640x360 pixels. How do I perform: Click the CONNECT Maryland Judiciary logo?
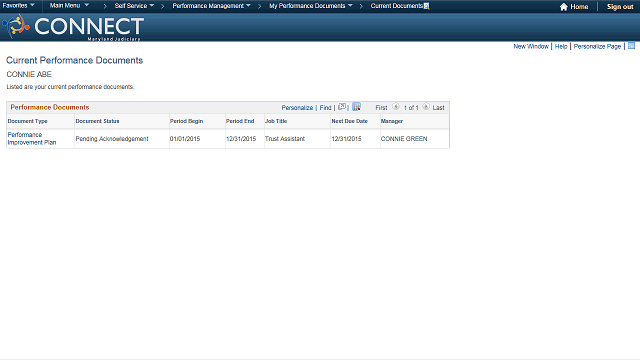click(73, 27)
